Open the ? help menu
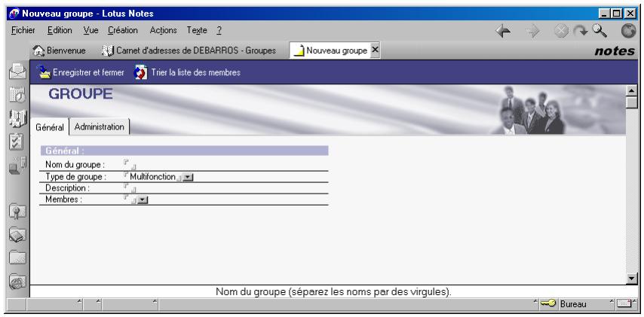Viewport: 644px width, 317px height. [x=219, y=30]
